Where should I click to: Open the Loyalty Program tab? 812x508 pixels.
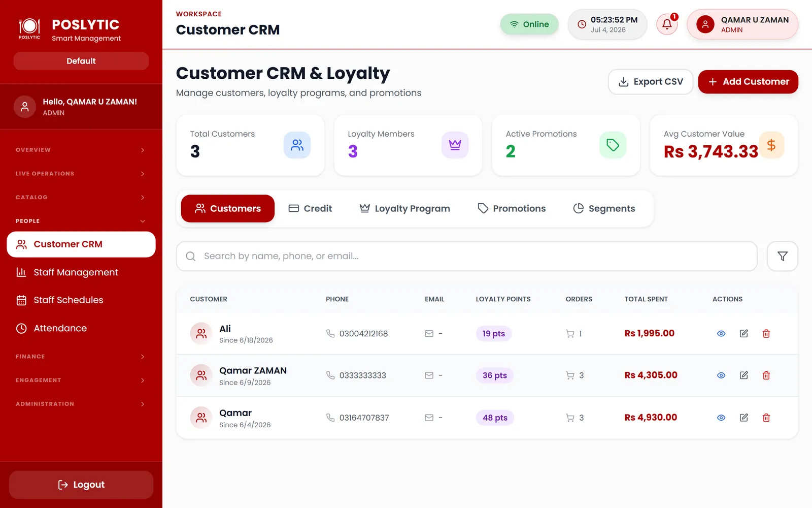[x=404, y=208]
